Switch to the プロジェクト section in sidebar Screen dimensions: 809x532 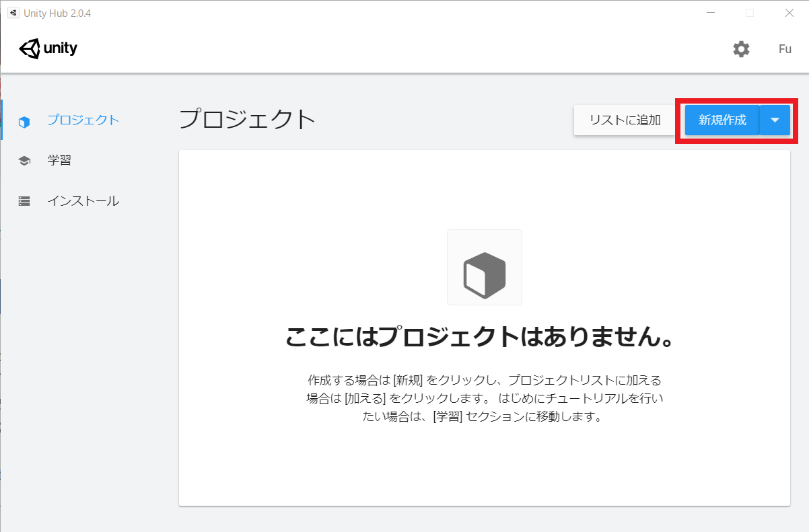pos(82,121)
